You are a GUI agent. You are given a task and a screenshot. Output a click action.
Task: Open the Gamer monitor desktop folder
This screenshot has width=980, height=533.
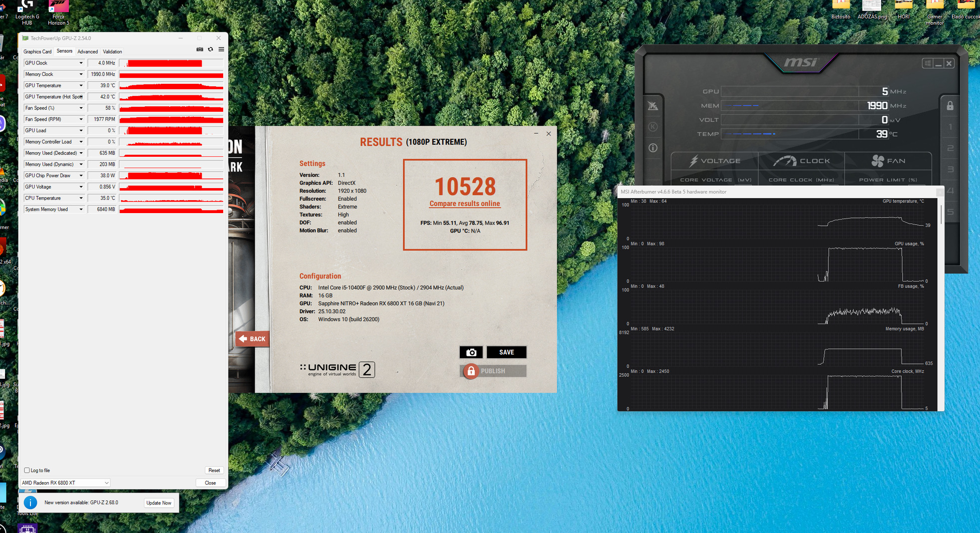tap(935, 13)
